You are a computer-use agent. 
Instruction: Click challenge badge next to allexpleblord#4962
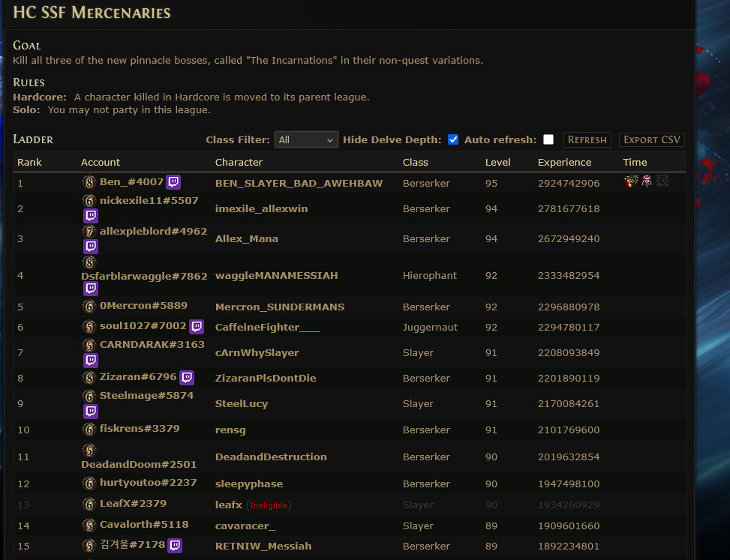click(x=89, y=232)
